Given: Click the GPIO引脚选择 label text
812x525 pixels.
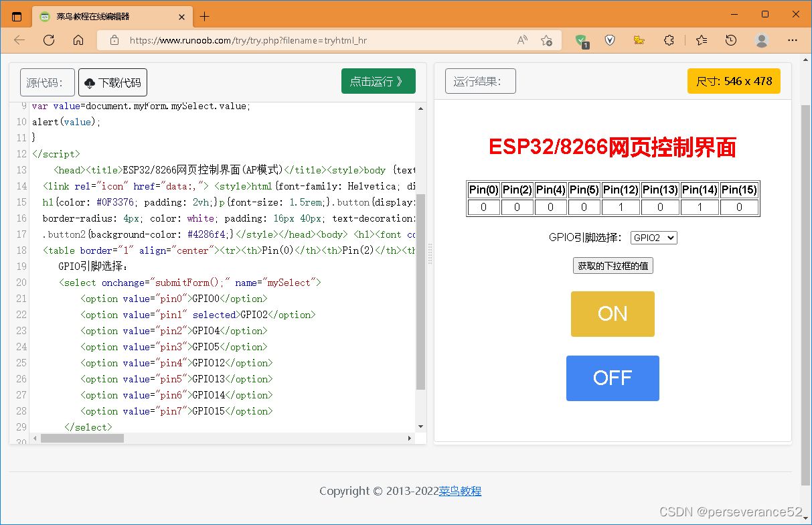Looking at the screenshot, I should pyautogui.click(x=585, y=238).
